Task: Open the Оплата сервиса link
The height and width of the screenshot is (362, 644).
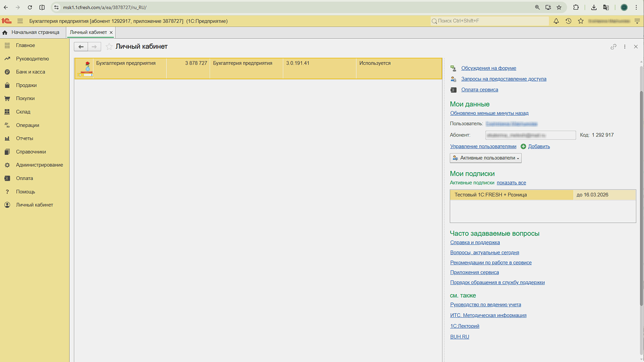Action: (x=479, y=89)
